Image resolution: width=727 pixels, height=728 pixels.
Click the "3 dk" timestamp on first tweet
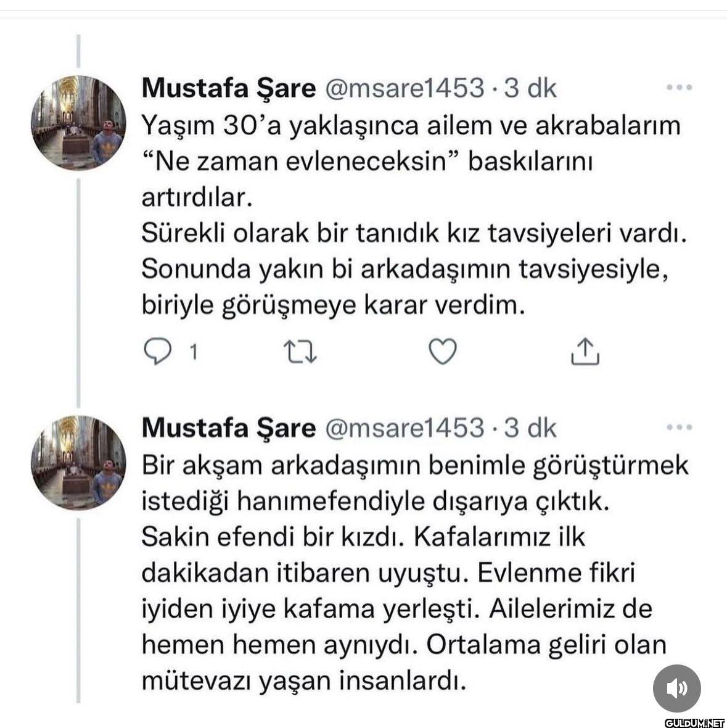530,88
